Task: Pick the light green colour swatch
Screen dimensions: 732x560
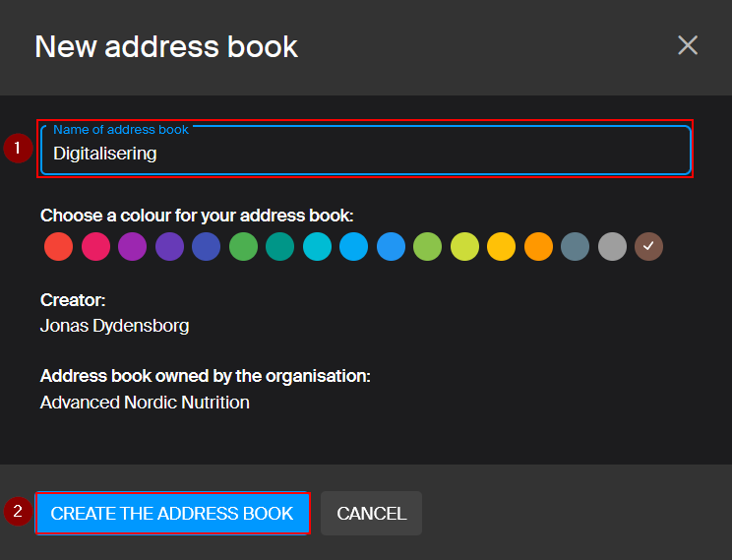Action: coord(427,247)
